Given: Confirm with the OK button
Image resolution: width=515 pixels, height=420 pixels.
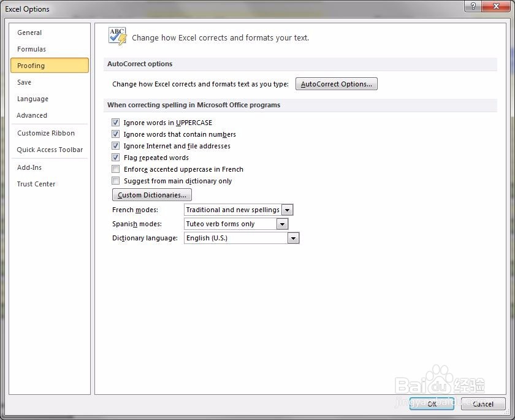Looking at the screenshot, I should click(432, 404).
